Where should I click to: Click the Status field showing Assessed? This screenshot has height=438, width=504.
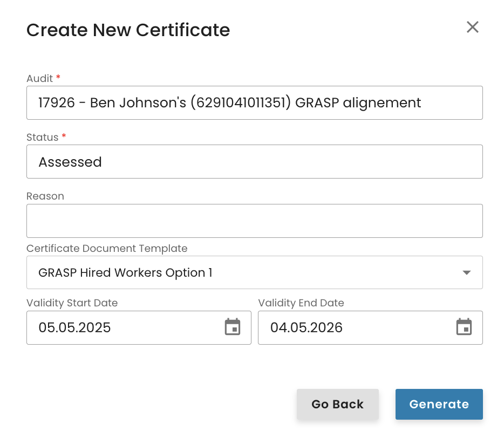[x=254, y=162]
